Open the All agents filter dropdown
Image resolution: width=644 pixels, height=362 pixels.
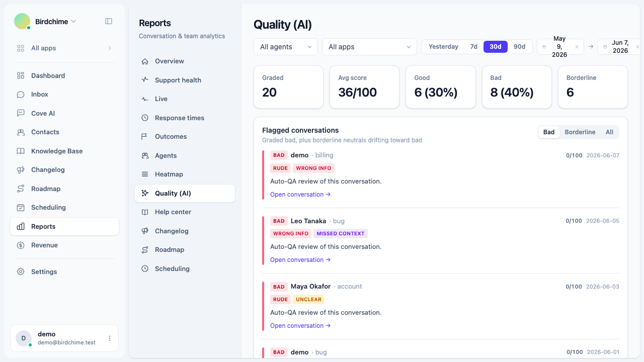[x=286, y=47]
